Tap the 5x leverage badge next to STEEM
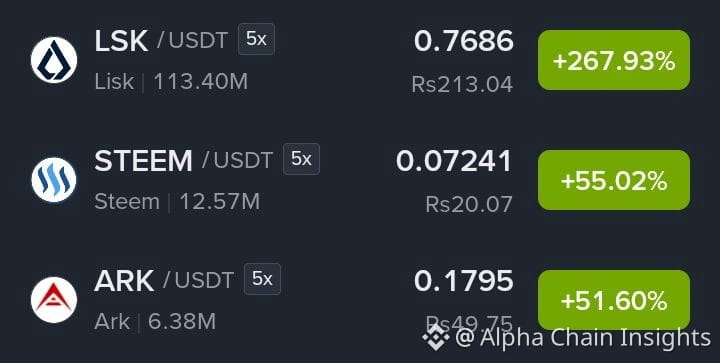Viewport: 720px width, 363px height. tap(301, 159)
